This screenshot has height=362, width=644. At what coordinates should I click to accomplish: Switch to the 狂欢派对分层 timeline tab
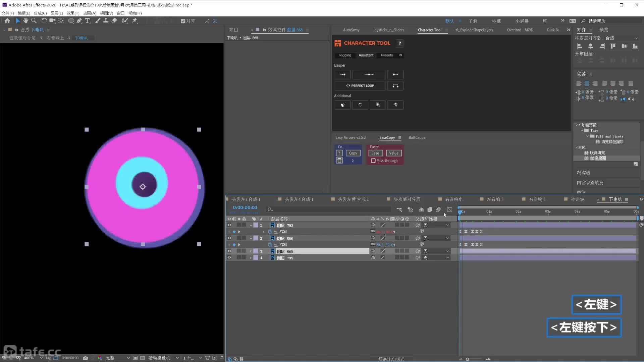407,199
